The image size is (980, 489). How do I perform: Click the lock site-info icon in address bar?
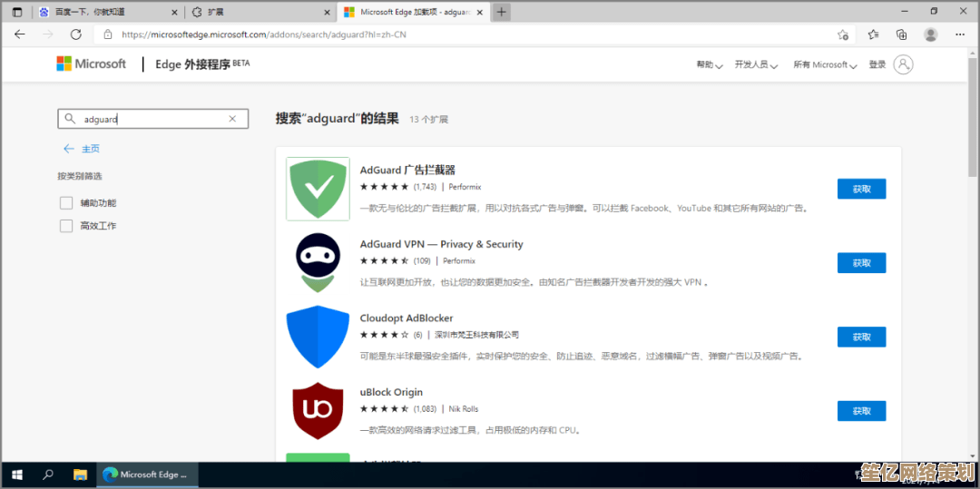click(108, 34)
